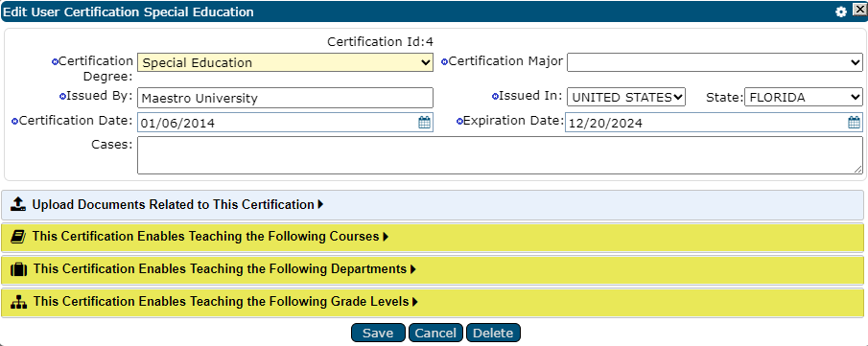Click the Issued By label
868x346 pixels.
[100, 96]
